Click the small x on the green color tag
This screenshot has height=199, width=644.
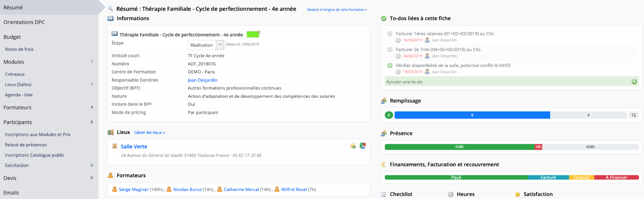259,32
